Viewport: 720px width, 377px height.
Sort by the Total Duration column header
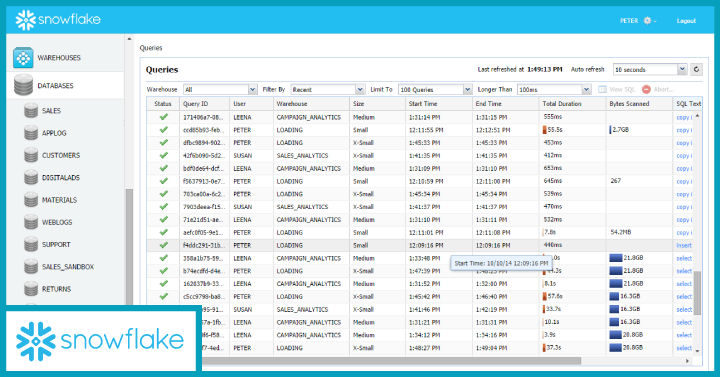pos(572,104)
